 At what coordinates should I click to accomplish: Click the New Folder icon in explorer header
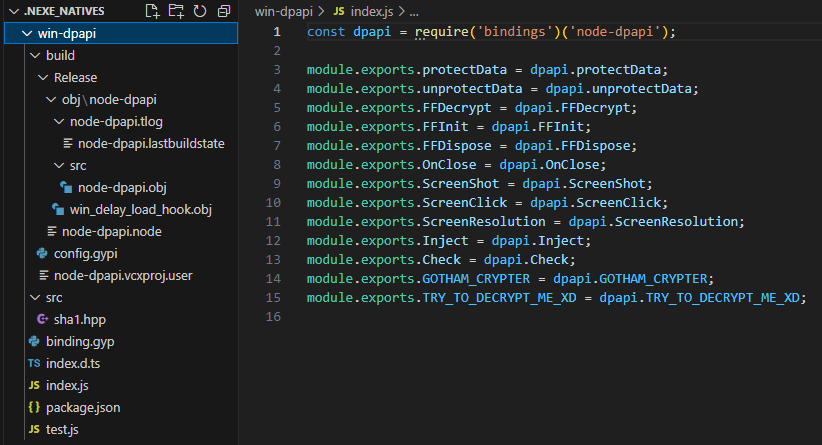coord(176,11)
